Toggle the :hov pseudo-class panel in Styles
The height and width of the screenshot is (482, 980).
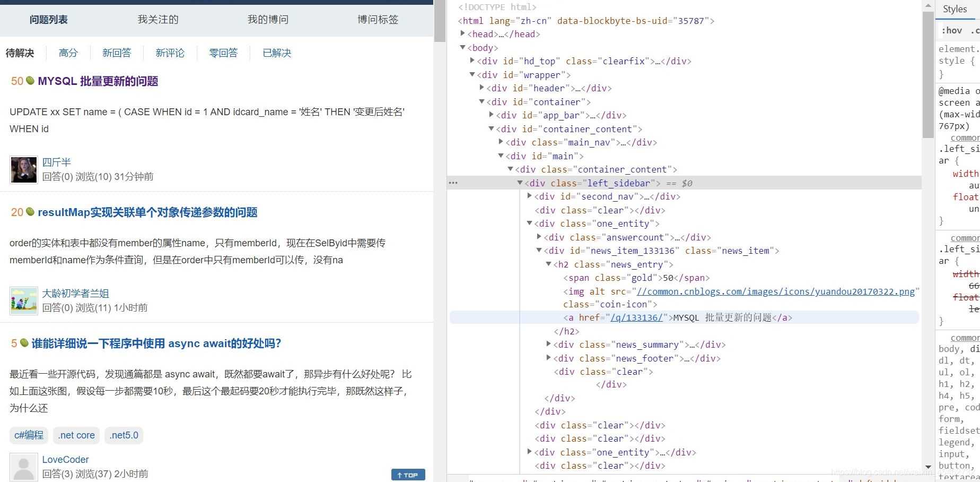(x=953, y=30)
